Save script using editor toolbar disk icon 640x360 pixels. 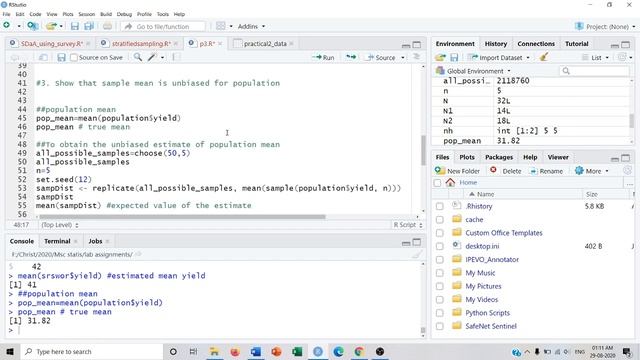coord(61,58)
